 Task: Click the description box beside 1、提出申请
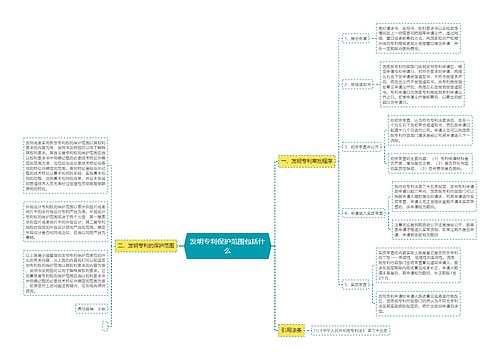click(x=418, y=38)
